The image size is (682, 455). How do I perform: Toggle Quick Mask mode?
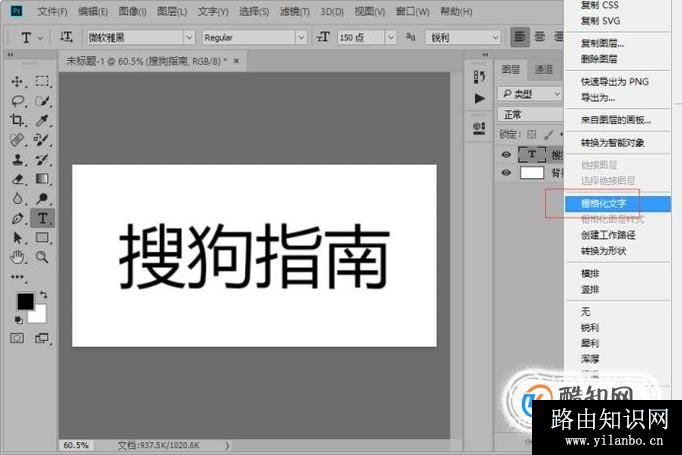pos(17,338)
